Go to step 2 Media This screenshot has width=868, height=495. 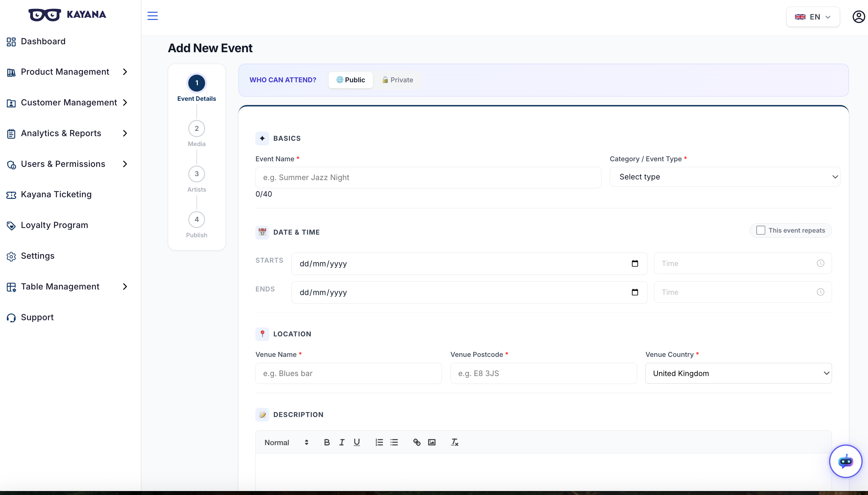pos(197,129)
